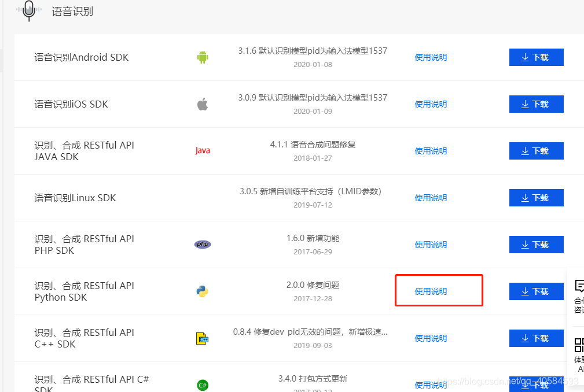Viewport: 584px width, 392px height.
Task: Click the 识别、合成 RESTful API JAVA SDK name
Action: (84, 151)
